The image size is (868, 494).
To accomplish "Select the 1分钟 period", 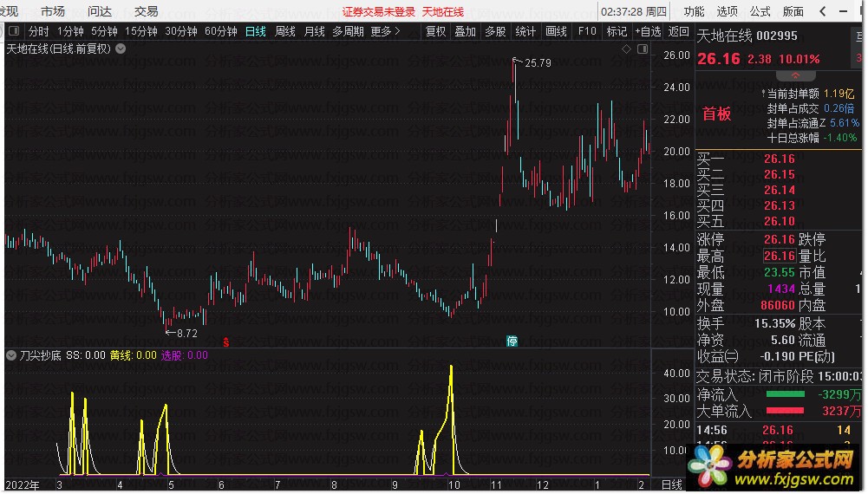I will click(x=70, y=31).
